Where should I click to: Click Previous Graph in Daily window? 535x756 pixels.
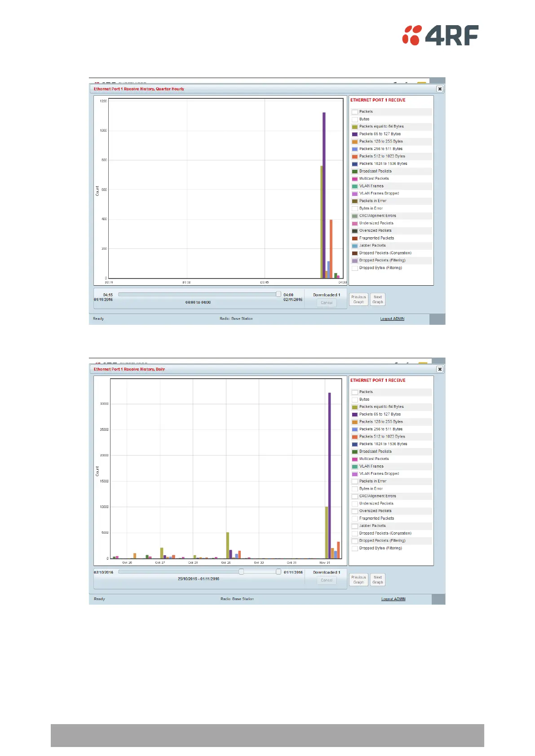click(x=358, y=580)
